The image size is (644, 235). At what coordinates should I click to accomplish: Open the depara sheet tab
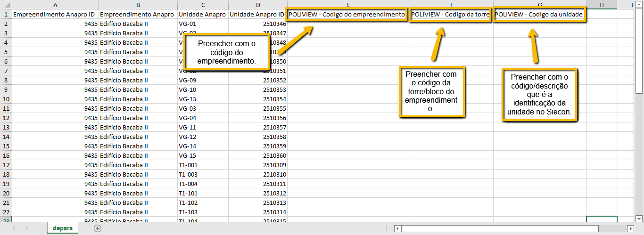tap(63, 228)
